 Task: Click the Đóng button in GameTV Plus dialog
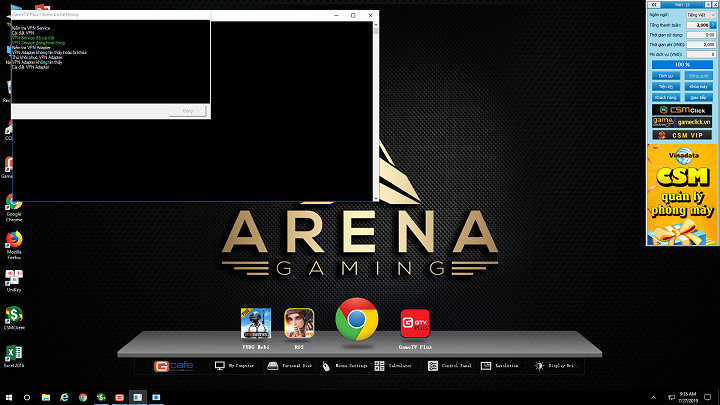[x=188, y=111]
